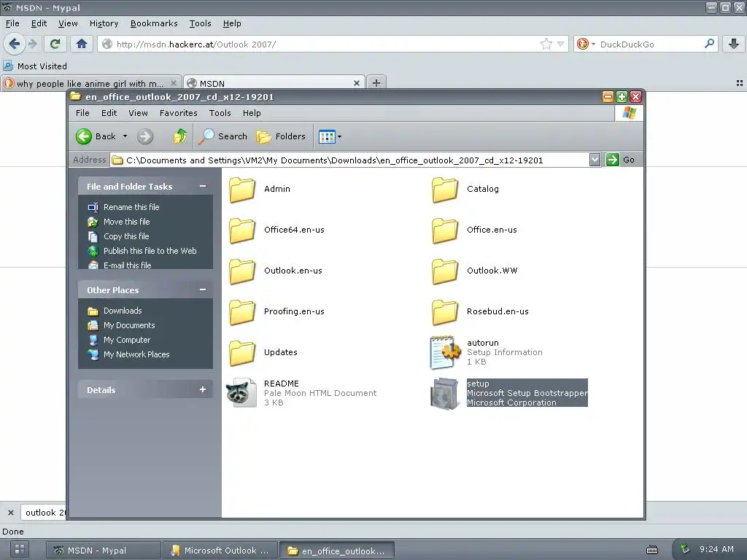Image resolution: width=747 pixels, height=560 pixels.
Task: Open a new tab in Mypal
Action: pyautogui.click(x=376, y=83)
